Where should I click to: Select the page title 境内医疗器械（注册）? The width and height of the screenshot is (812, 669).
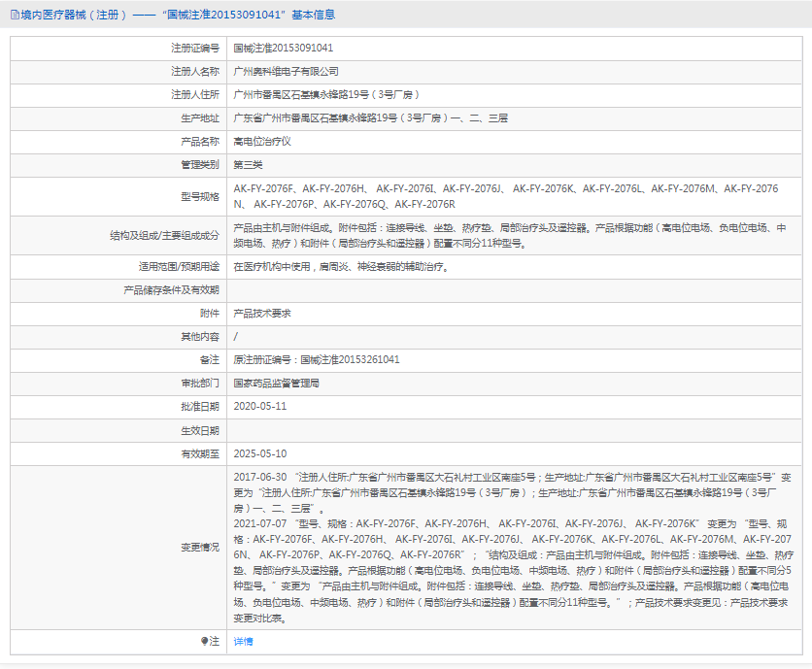pyautogui.click(x=74, y=15)
